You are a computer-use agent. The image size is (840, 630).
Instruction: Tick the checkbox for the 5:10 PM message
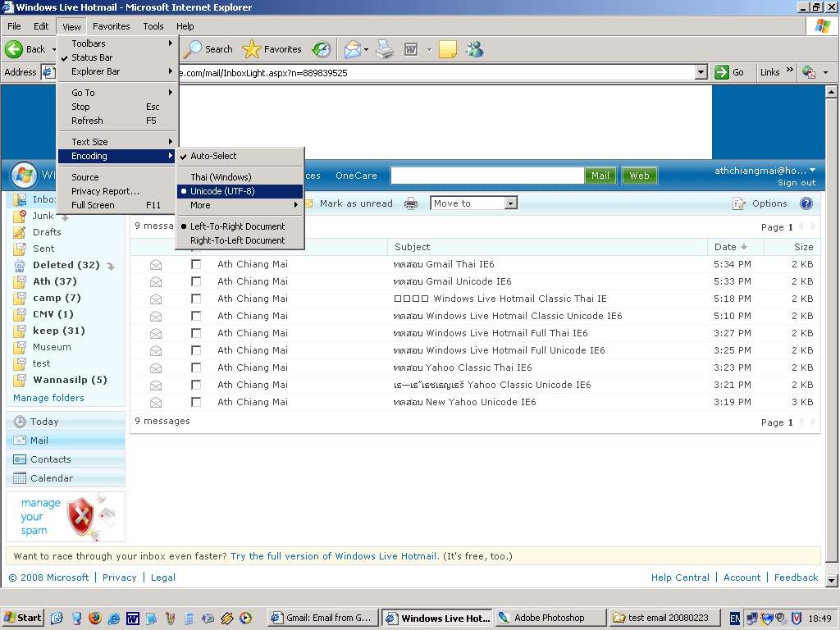coord(196,316)
